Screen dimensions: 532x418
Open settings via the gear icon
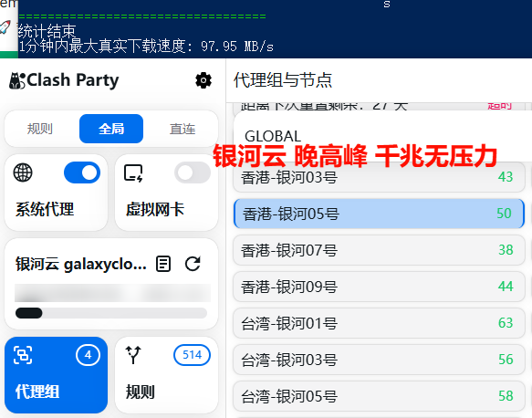tap(203, 80)
